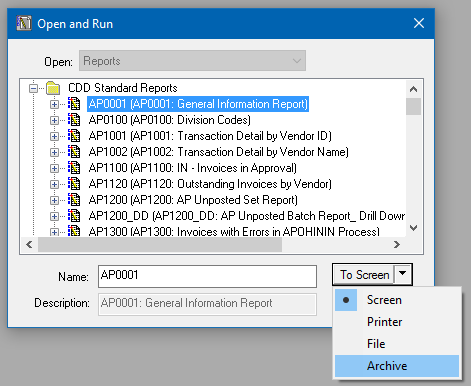Choose File from the output menu
The image size is (471, 386).
click(397, 344)
